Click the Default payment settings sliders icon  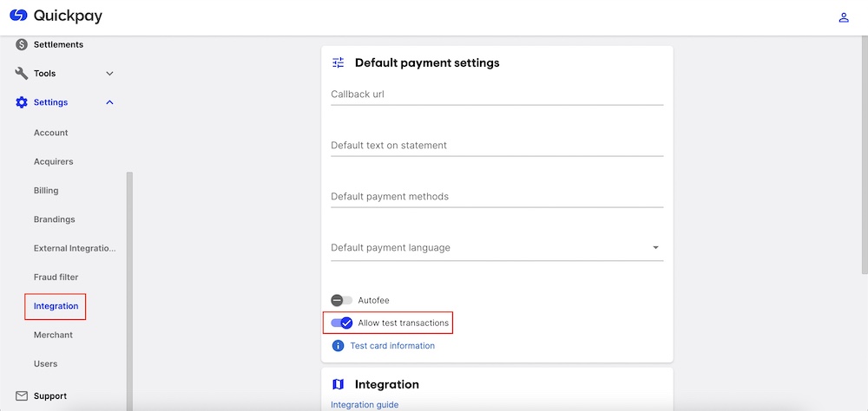point(339,62)
